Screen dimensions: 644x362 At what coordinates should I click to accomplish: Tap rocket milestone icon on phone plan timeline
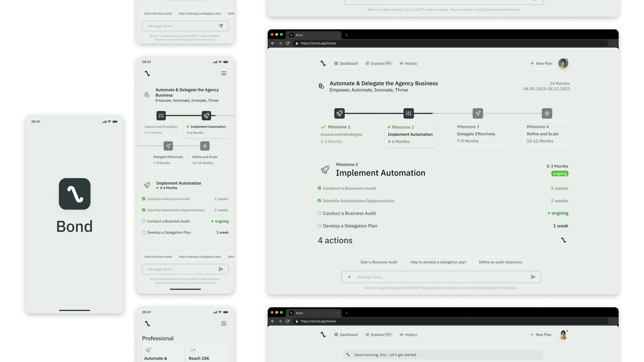(x=206, y=115)
